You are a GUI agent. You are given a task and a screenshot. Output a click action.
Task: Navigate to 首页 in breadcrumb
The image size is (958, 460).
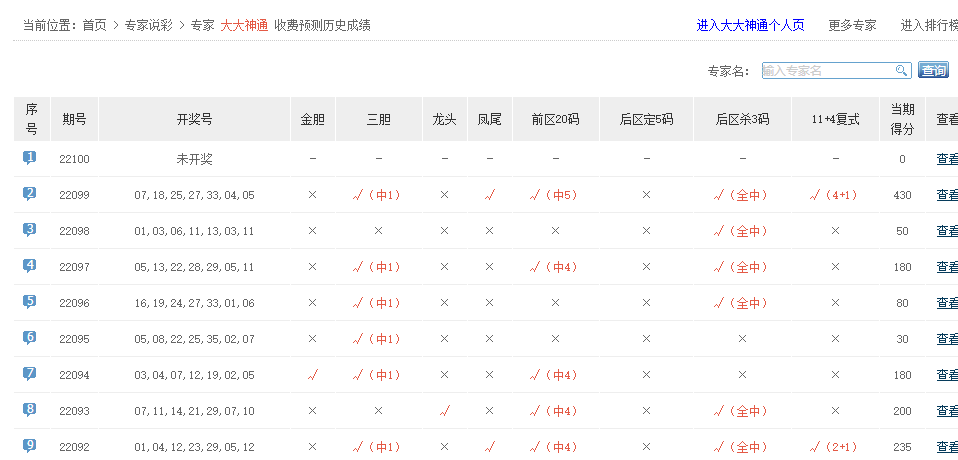(x=95, y=25)
